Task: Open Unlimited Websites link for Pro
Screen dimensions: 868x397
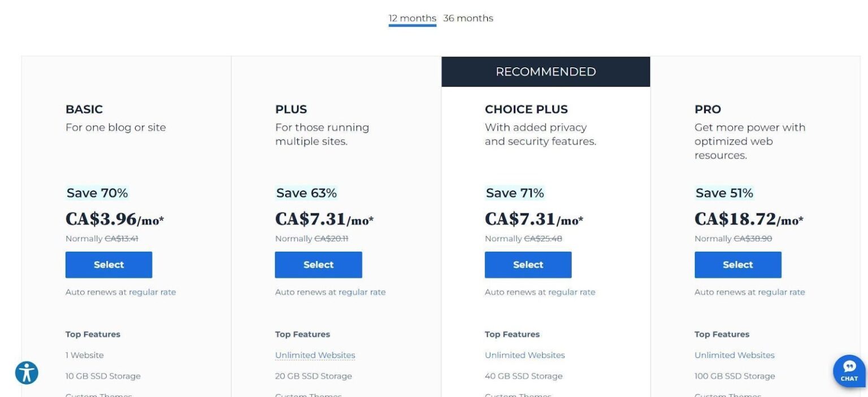Action: pos(735,355)
